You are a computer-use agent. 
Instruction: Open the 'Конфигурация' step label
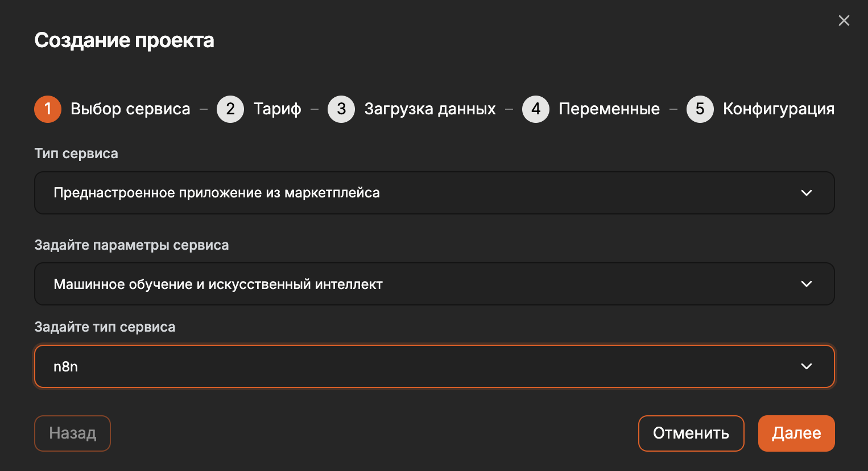tap(779, 109)
